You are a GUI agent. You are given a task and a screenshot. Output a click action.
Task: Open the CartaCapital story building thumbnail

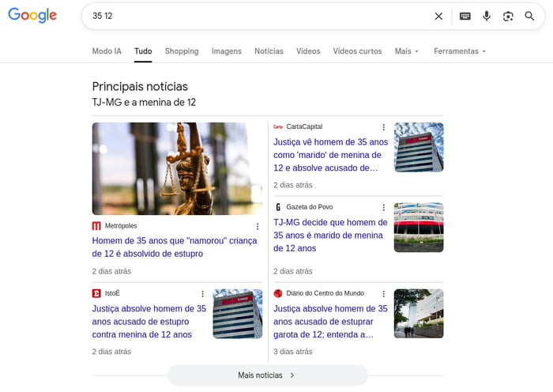(x=419, y=147)
